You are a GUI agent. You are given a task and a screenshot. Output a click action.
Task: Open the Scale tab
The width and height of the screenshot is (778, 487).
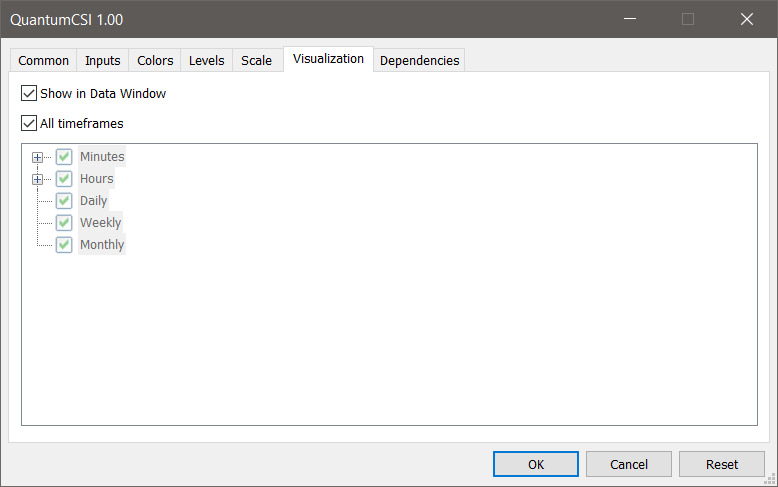tap(256, 61)
